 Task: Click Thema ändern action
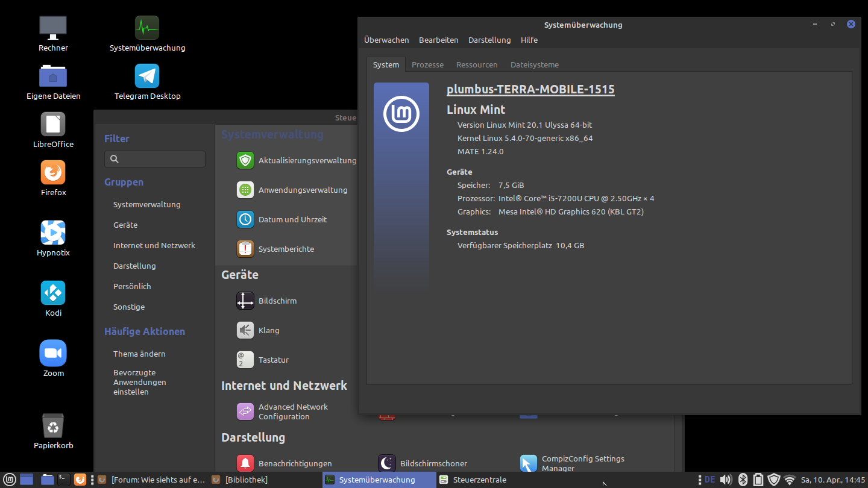click(139, 354)
